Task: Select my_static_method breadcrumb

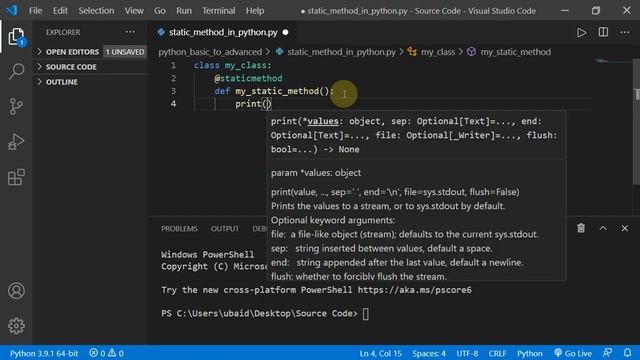Action: [x=516, y=52]
